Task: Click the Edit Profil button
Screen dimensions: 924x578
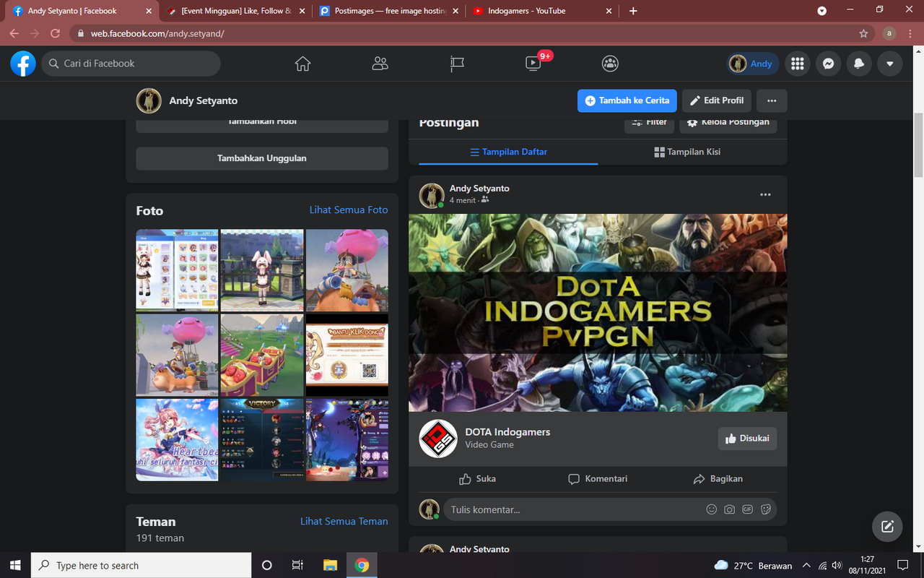Action: click(x=716, y=100)
